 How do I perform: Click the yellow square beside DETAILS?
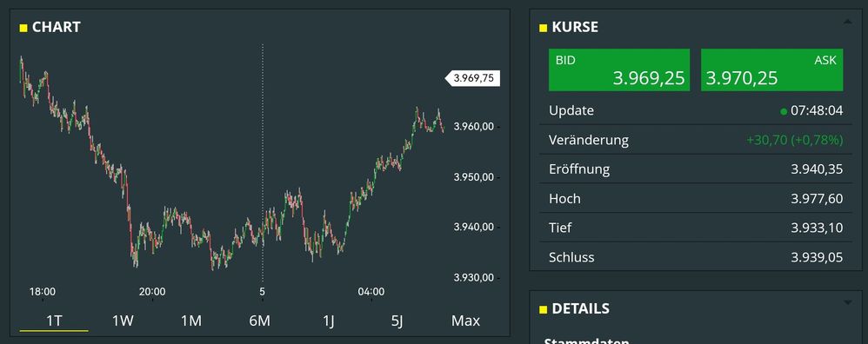543,309
